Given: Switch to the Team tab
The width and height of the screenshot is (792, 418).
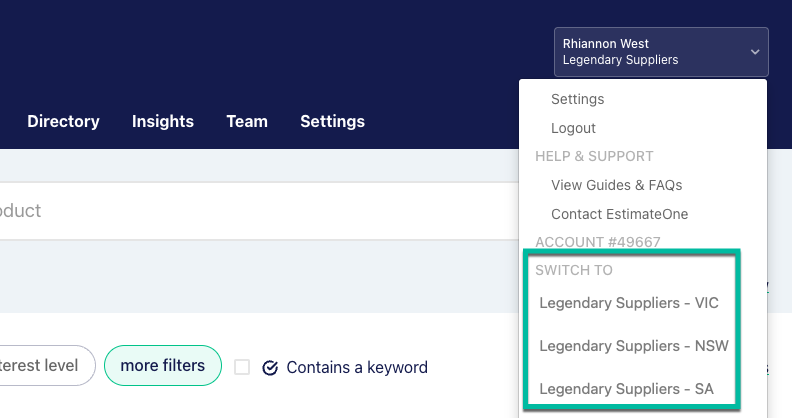Looking at the screenshot, I should 247,121.
